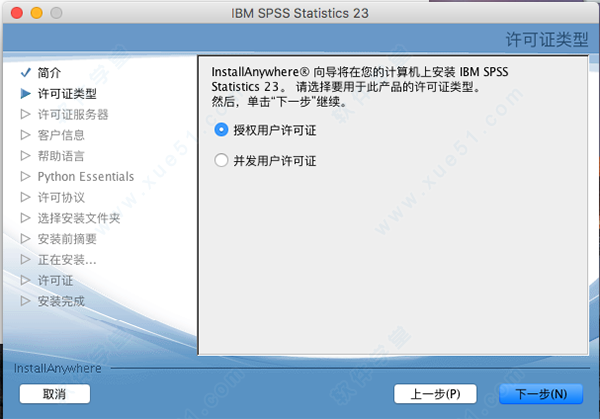Image resolution: width=600 pixels, height=419 pixels.
Task: Click the 安装前摘要 step label
Action: [x=67, y=239]
